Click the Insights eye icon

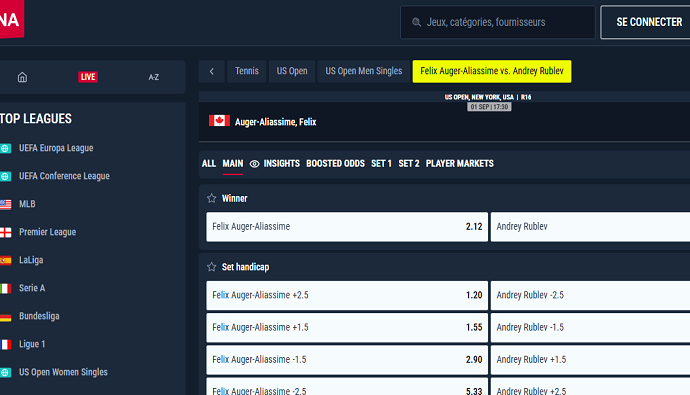click(254, 164)
